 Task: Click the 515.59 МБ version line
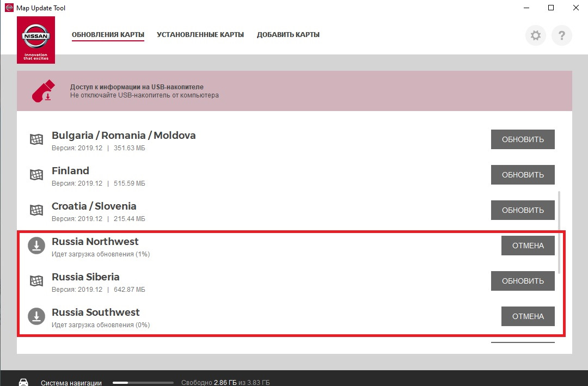tap(98, 183)
